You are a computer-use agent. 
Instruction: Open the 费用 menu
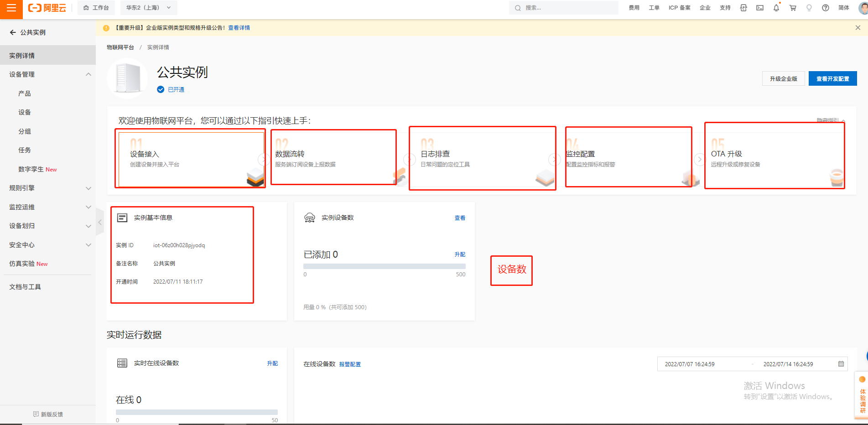[634, 8]
